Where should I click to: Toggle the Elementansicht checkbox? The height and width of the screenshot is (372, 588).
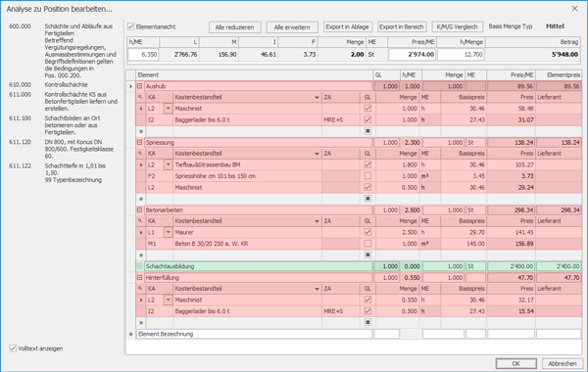pyautogui.click(x=131, y=26)
